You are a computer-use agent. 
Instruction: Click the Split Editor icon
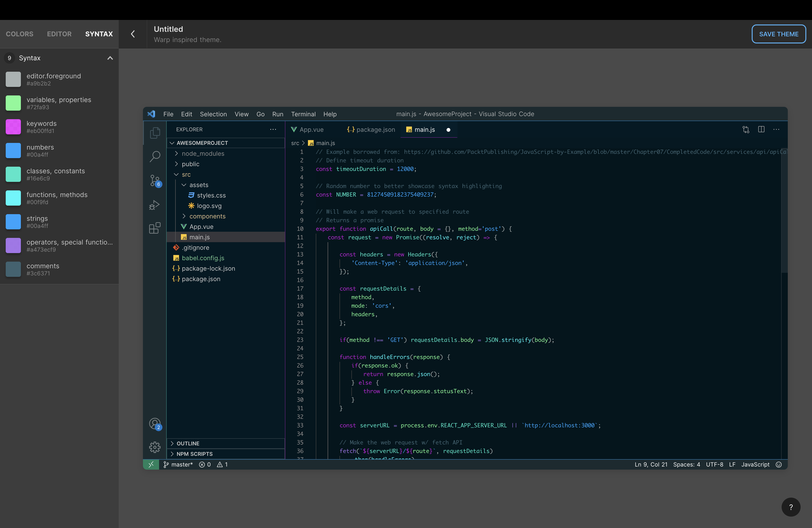(761, 129)
